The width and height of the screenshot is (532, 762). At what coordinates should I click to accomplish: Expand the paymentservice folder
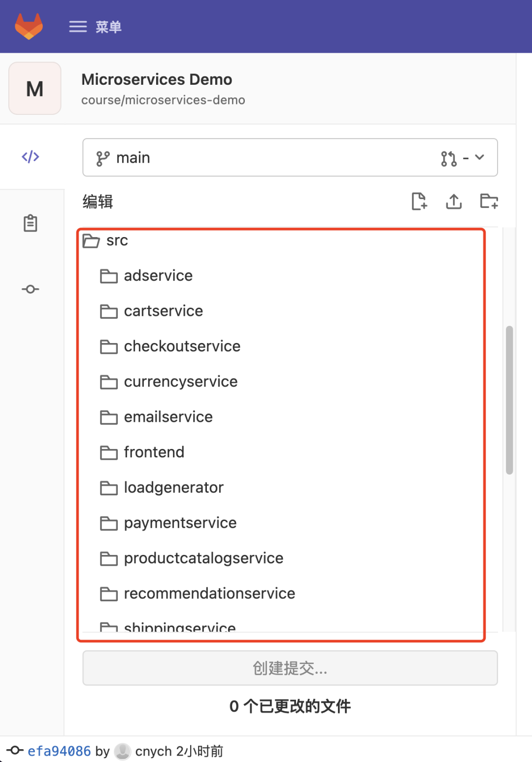click(x=180, y=523)
